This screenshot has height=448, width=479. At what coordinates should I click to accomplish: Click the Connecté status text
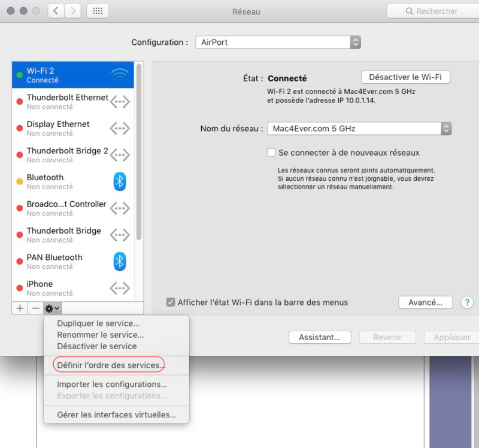(287, 78)
